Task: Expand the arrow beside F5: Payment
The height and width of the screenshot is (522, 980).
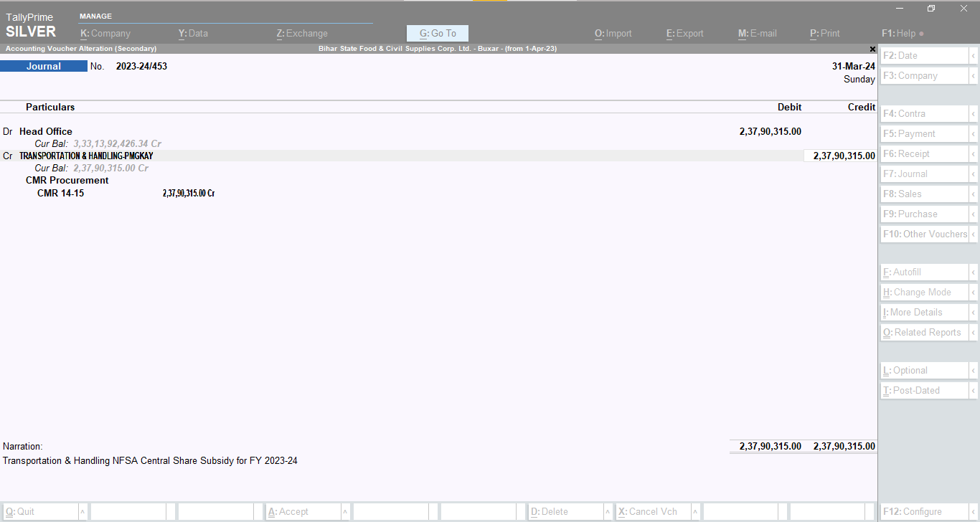Action: (x=974, y=134)
